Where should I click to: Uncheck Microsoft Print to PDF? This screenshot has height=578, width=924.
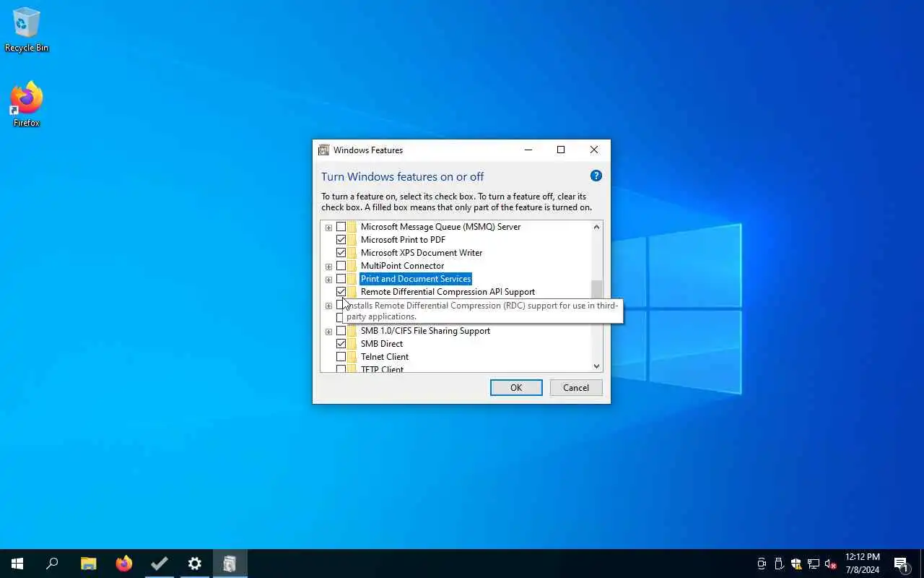tap(341, 240)
